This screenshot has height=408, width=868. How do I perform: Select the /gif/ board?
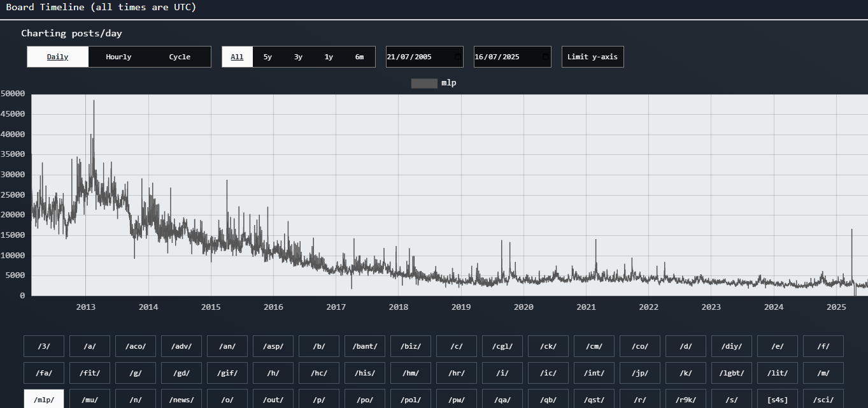227,373
